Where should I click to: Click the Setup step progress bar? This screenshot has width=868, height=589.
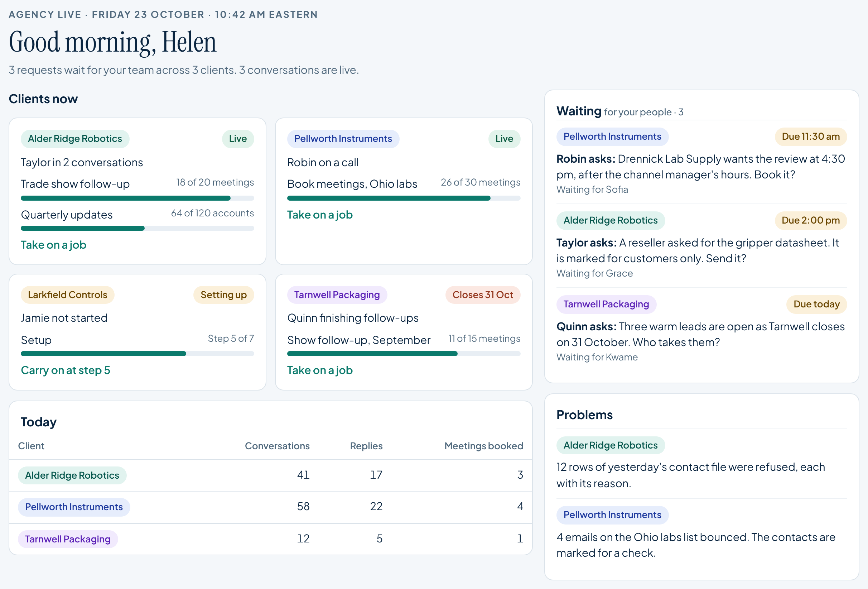pos(138,354)
